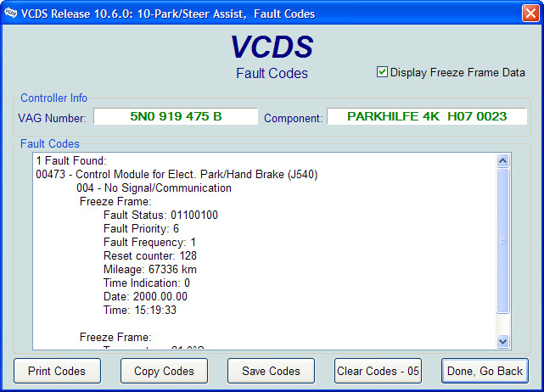Viewport: 544px width, 392px height.
Task: Click 'Fault Status: 01100100' line
Action: 160,215
